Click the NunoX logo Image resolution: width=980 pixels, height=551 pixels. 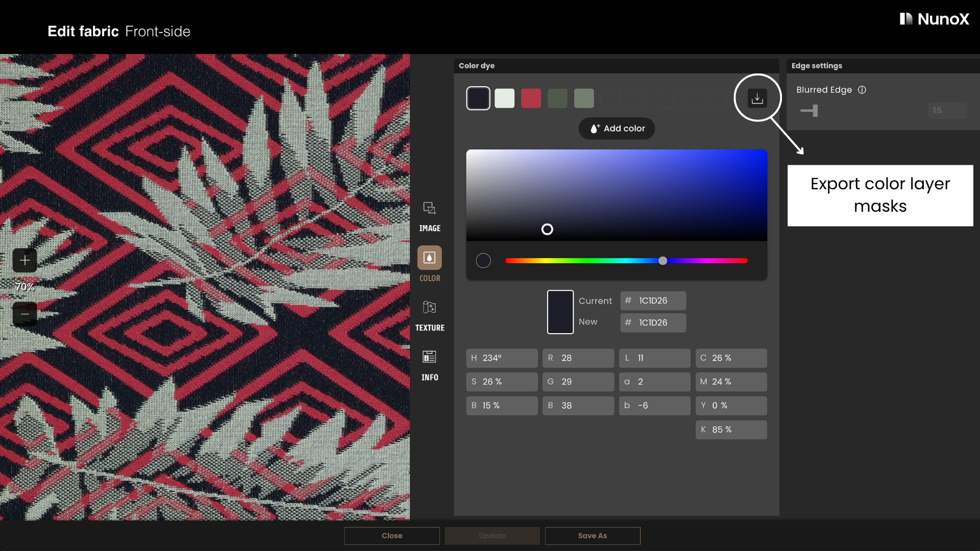[934, 19]
